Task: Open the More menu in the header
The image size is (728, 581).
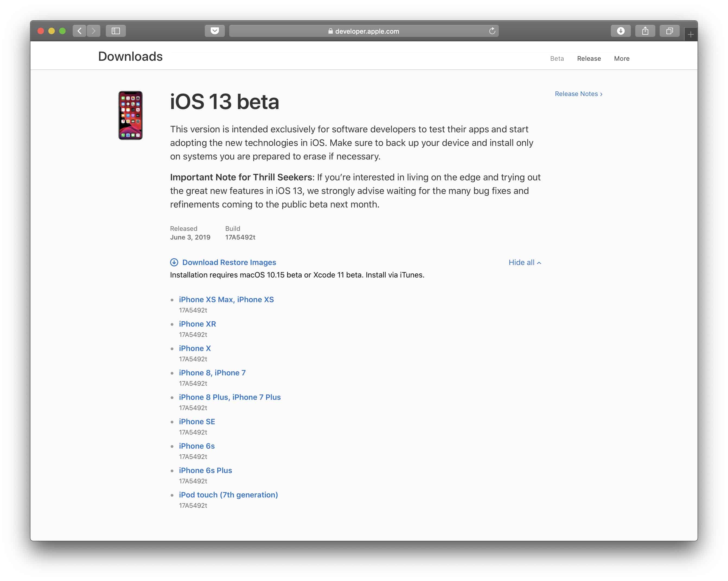Action: coord(621,58)
